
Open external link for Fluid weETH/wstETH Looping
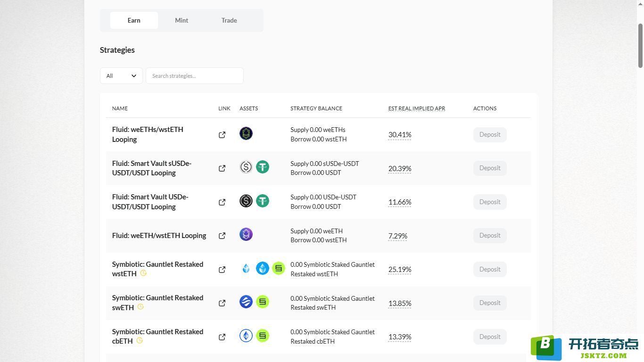[x=222, y=236]
